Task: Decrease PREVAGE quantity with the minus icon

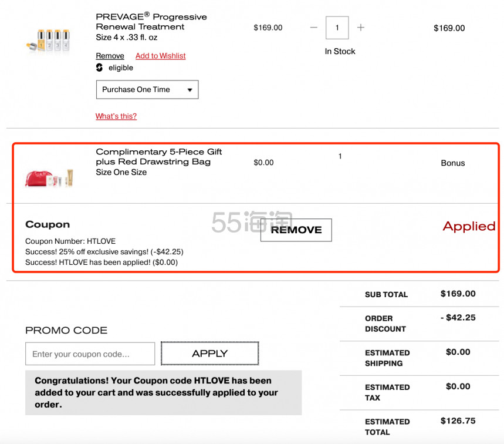Action: [x=314, y=28]
